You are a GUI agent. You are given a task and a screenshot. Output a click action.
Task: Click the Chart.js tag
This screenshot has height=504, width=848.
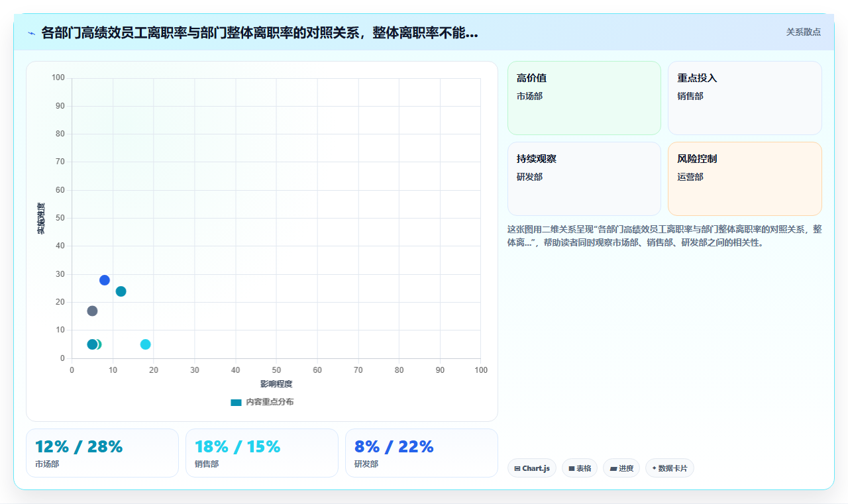(532, 468)
